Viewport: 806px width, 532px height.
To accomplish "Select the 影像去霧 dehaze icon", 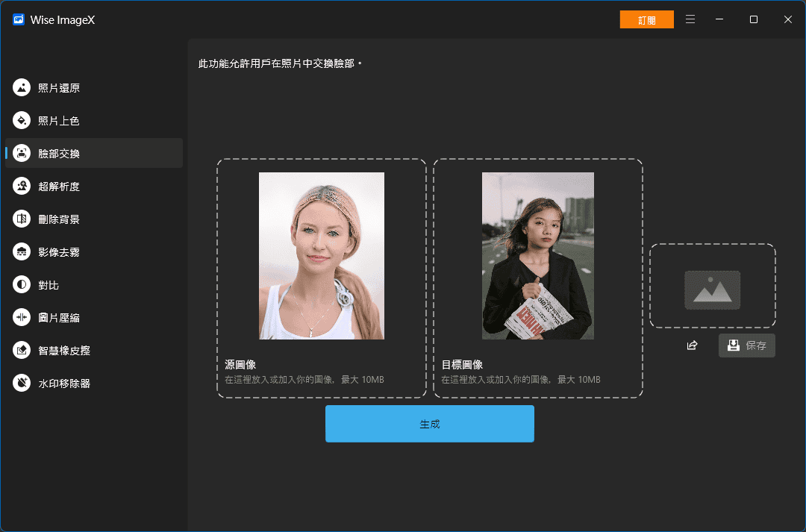I will point(22,252).
